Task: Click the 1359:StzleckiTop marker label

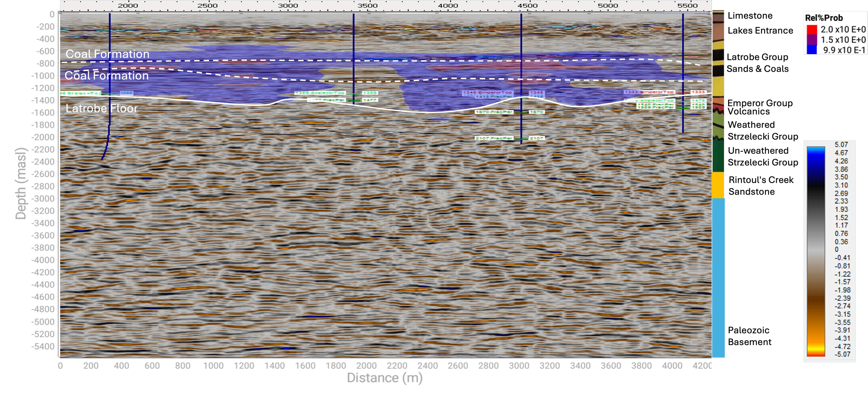Action: tap(320, 93)
